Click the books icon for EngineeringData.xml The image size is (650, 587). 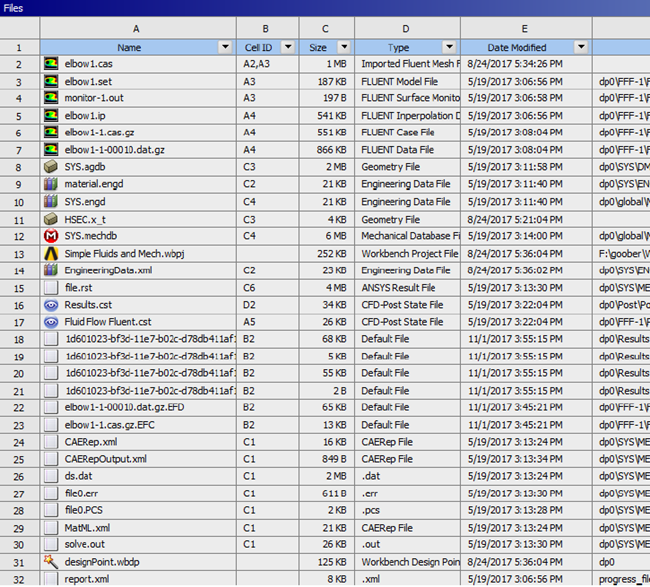coord(51,270)
